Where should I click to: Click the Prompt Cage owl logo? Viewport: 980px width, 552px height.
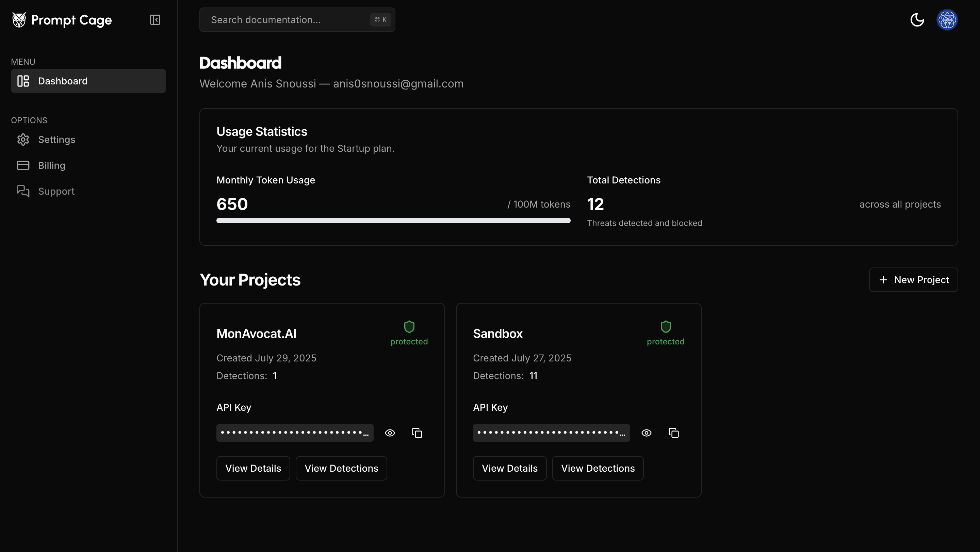click(19, 20)
